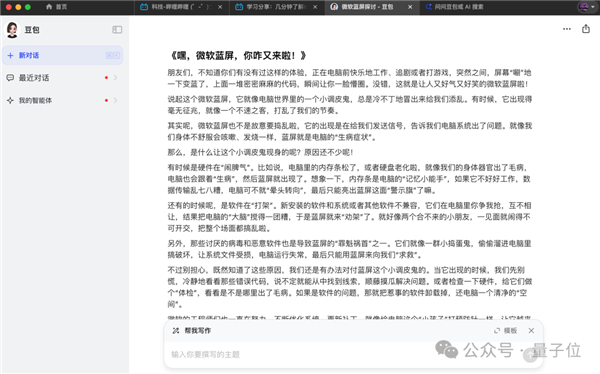The height and width of the screenshot is (374, 600).
Task: Click the 豆包 avatar in the sidebar
Action: (12, 29)
